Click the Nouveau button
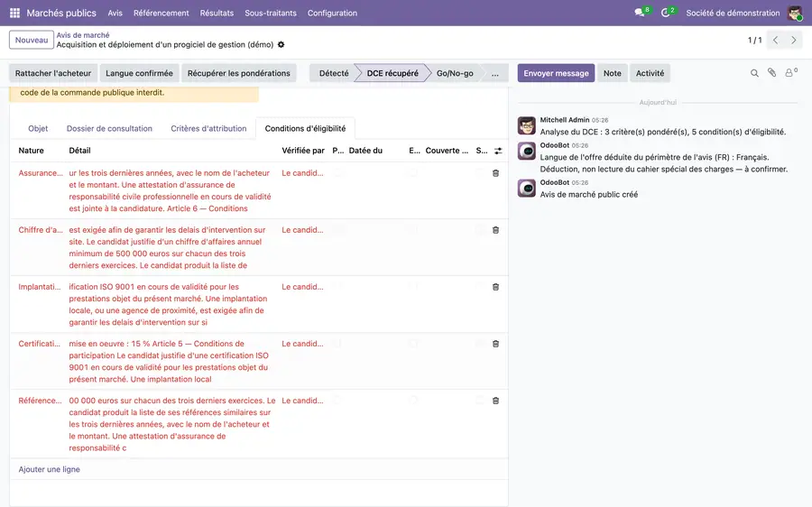 tap(32, 40)
